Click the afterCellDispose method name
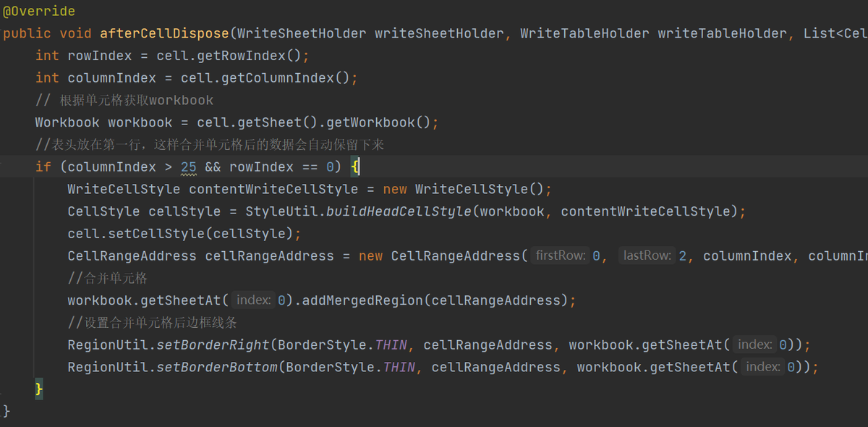Screen dimensions: 868x427 click(164, 33)
